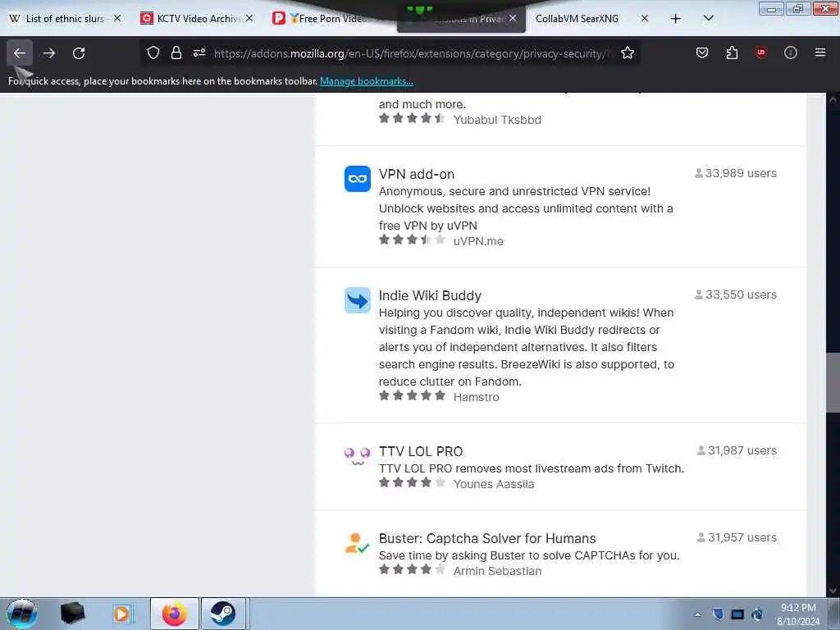Close the KCTV Video Archive tab

(x=249, y=19)
